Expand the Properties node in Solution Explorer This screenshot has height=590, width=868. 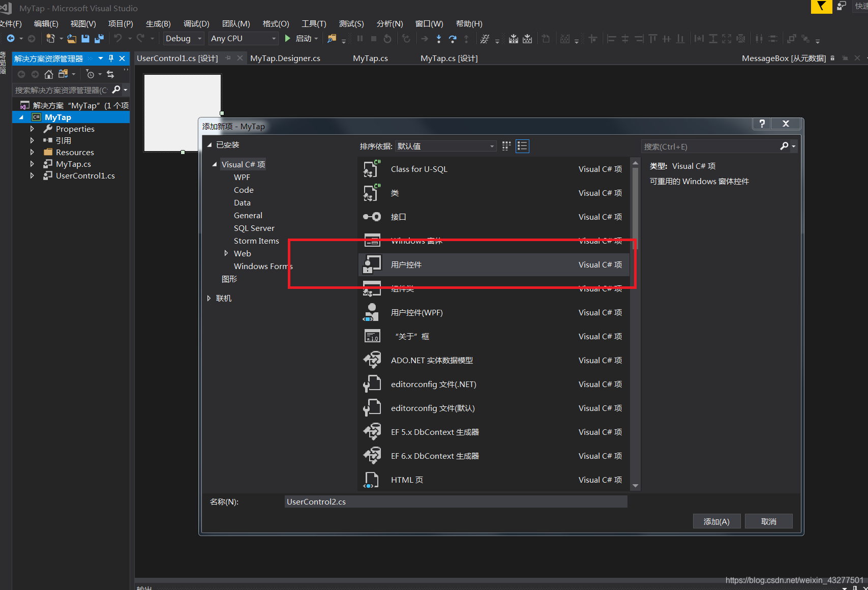click(32, 129)
